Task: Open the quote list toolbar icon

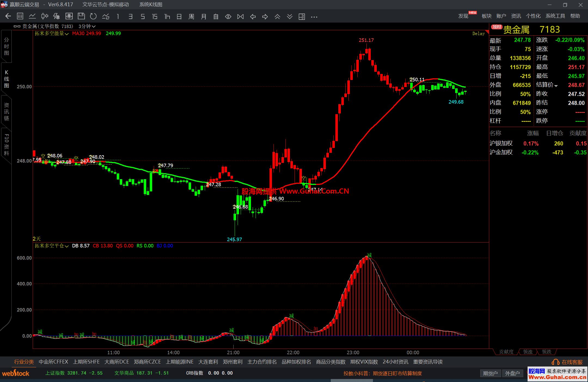Action: coord(20,16)
